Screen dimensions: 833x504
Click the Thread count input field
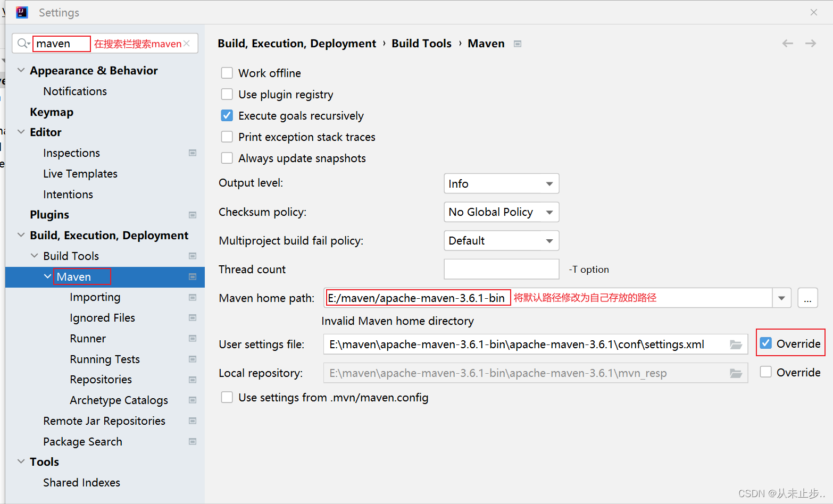pyautogui.click(x=502, y=269)
